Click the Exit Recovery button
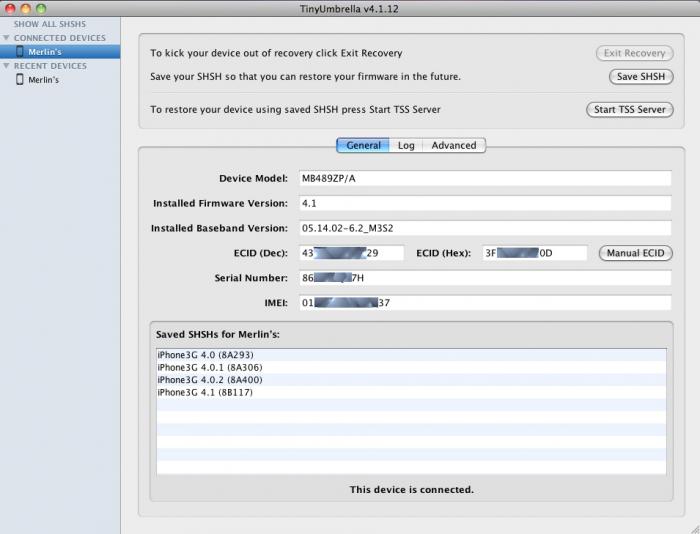Image resolution: width=700 pixels, height=534 pixels. point(634,53)
